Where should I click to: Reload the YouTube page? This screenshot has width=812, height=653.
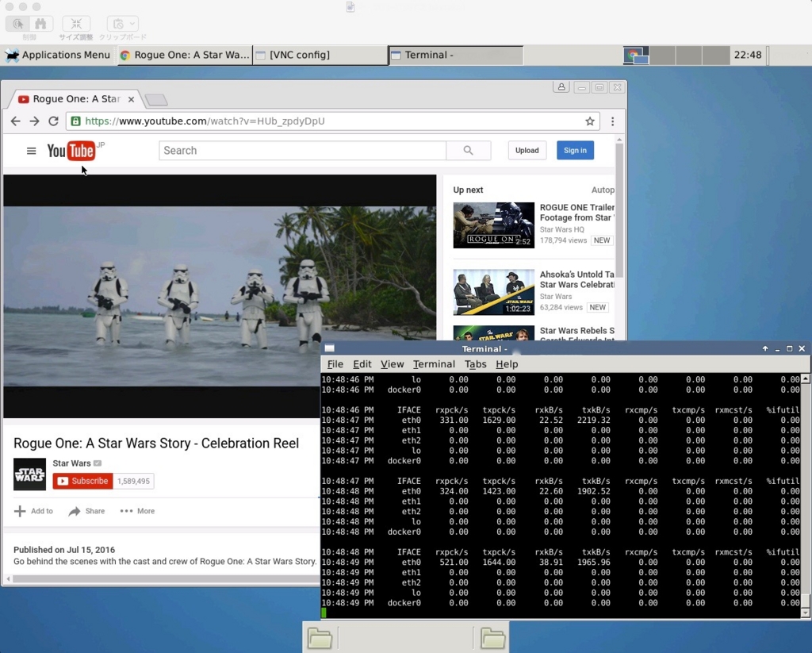[53, 121]
